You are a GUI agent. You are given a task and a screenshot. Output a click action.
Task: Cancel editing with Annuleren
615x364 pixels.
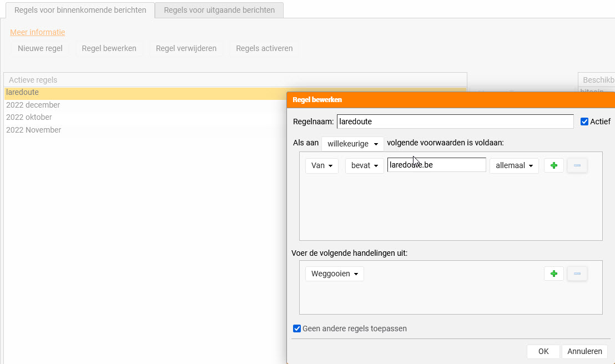[584, 351]
